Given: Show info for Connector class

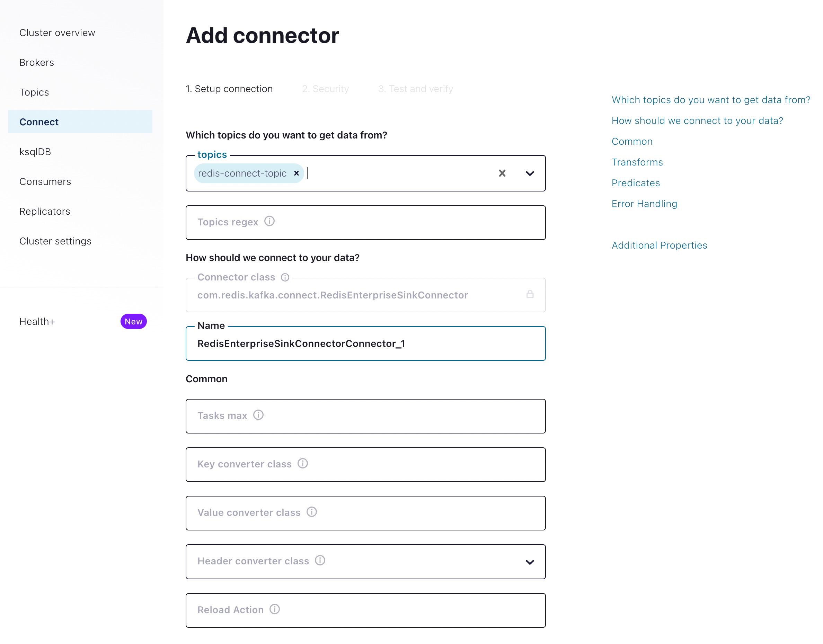Looking at the screenshot, I should (285, 277).
